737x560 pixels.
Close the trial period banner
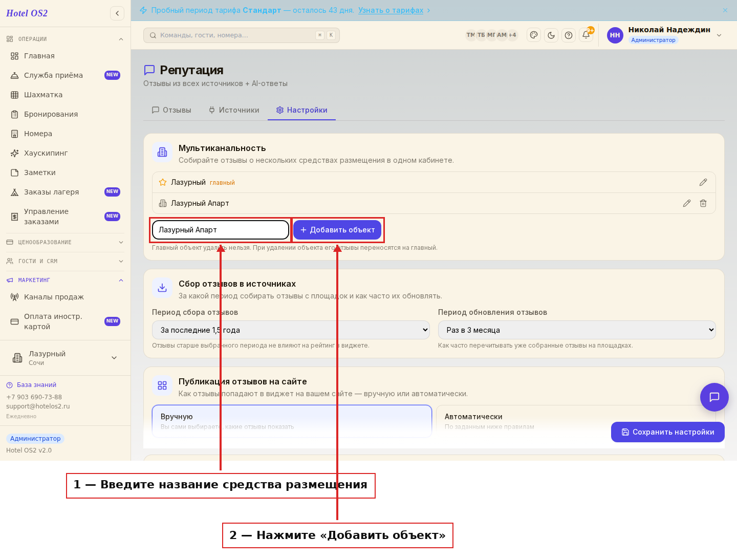pos(725,10)
